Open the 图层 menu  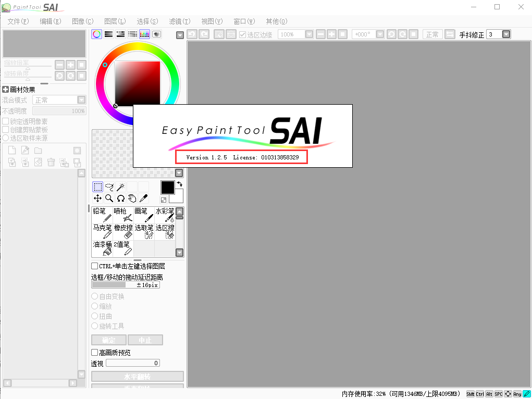[x=115, y=21]
